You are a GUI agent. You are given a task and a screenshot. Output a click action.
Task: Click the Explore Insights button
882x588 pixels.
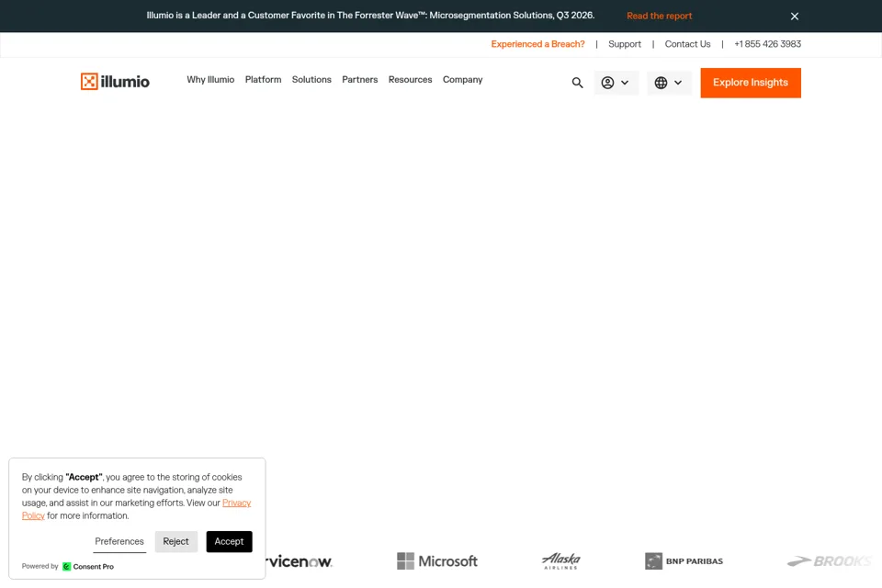click(x=751, y=83)
